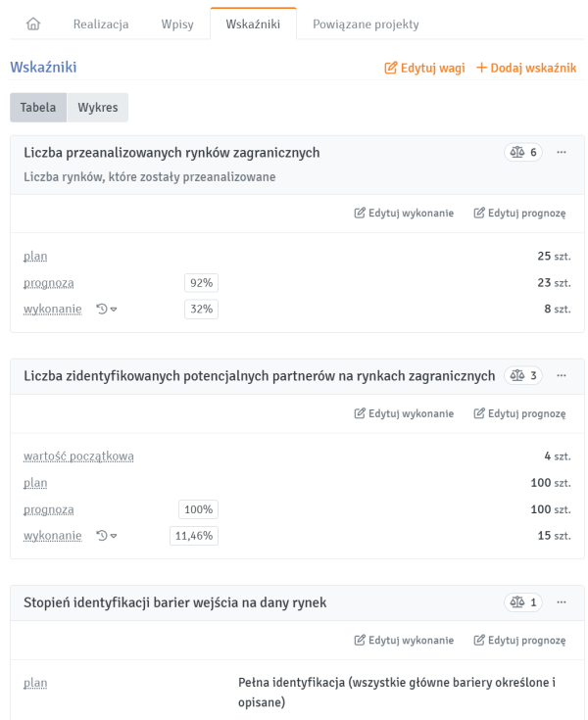Edit prognozę for potential partners indicator
This screenshot has height=720, width=588.
coord(520,414)
